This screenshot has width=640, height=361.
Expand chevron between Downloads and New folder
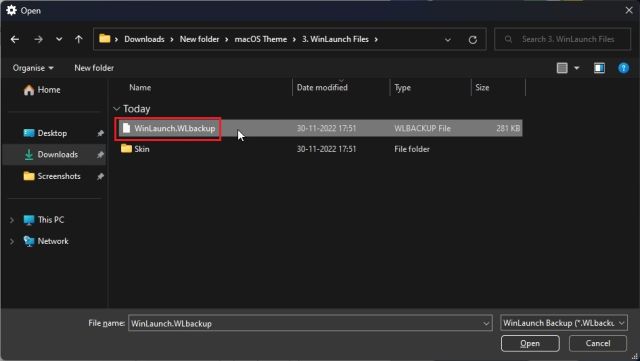pos(172,39)
